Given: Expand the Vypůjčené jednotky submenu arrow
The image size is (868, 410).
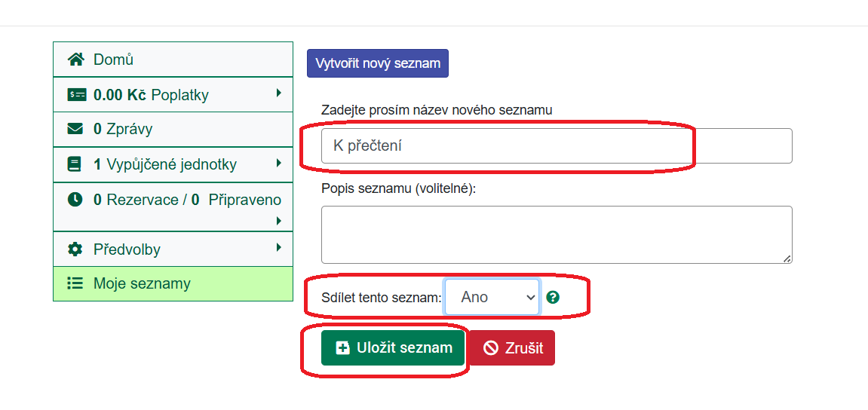Looking at the screenshot, I should point(278,163).
